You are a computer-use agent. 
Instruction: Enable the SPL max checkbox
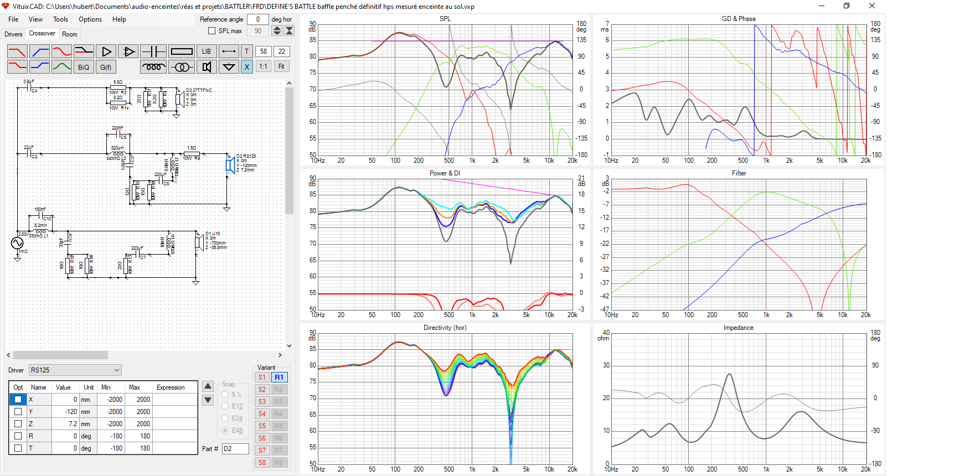click(212, 31)
